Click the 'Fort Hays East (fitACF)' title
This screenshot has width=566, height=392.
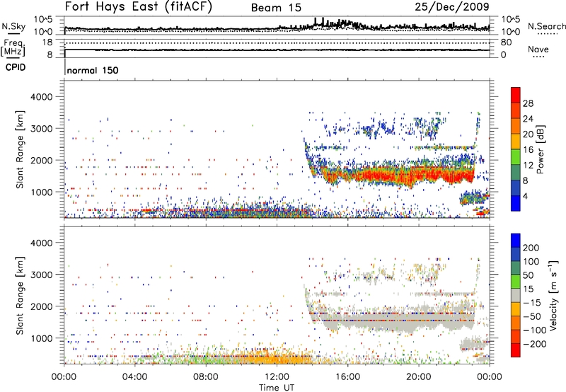139,7
